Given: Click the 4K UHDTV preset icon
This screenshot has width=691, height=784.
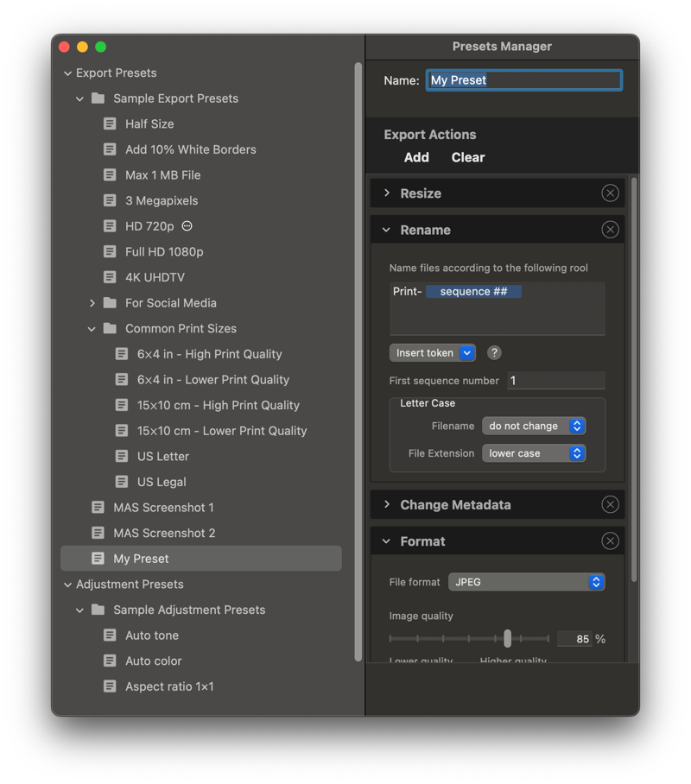Looking at the screenshot, I should (110, 277).
